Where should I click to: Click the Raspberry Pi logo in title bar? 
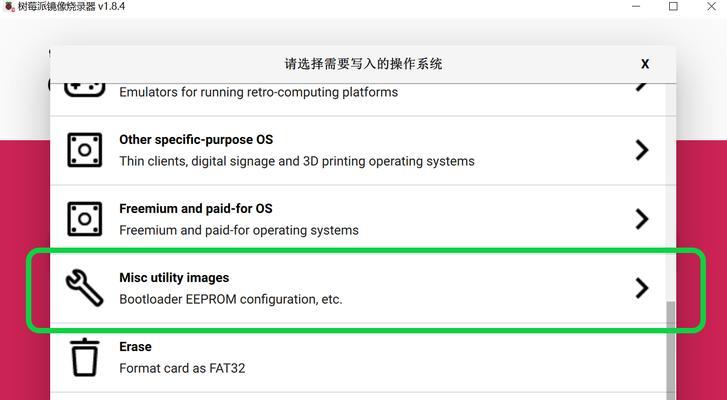pos(9,7)
